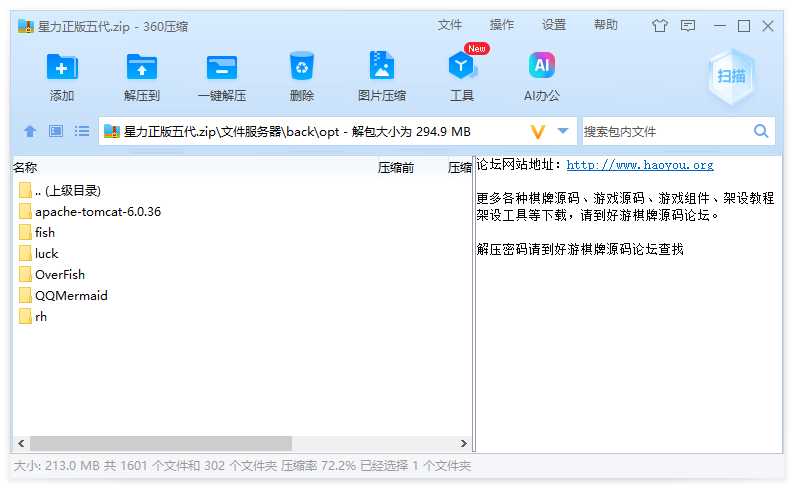
Task: Click the archive icon in the path bar
Action: 111,132
